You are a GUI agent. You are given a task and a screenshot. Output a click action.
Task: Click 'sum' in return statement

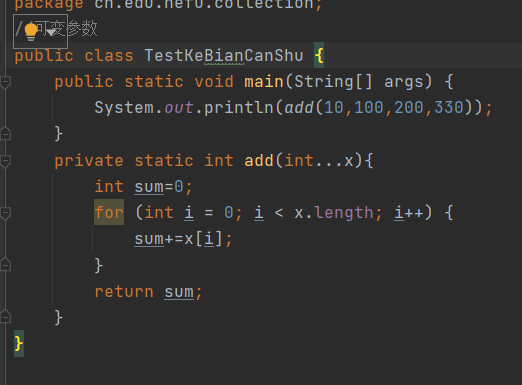tap(179, 292)
